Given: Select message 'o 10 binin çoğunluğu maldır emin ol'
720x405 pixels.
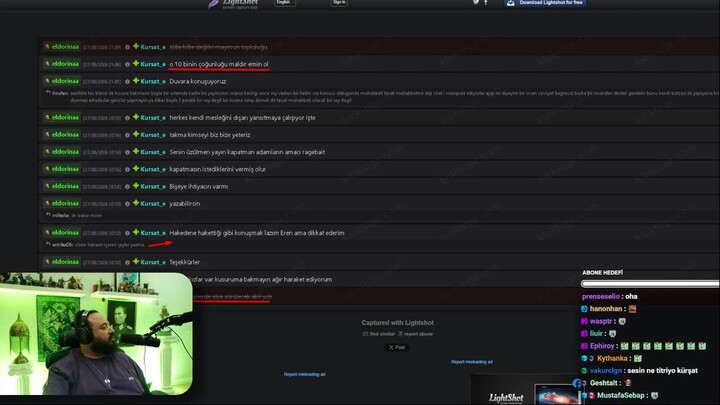Looking at the screenshot, I should (x=219, y=64).
